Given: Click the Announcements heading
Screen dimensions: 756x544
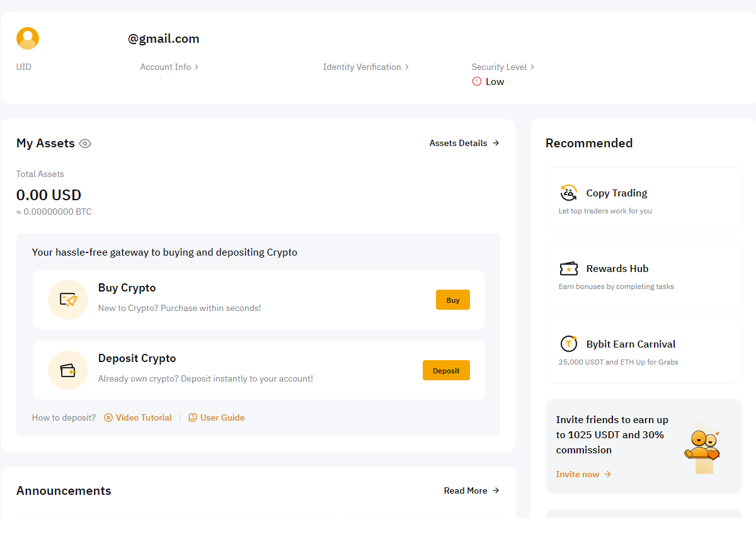Looking at the screenshot, I should click(64, 490).
